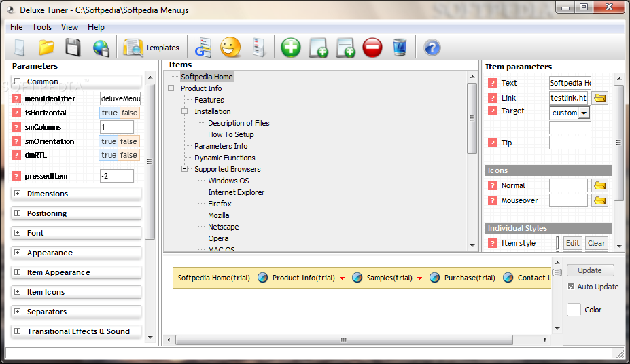The image size is (630, 364).
Task: Click Purchase(trial) in the preview
Action: [470, 278]
